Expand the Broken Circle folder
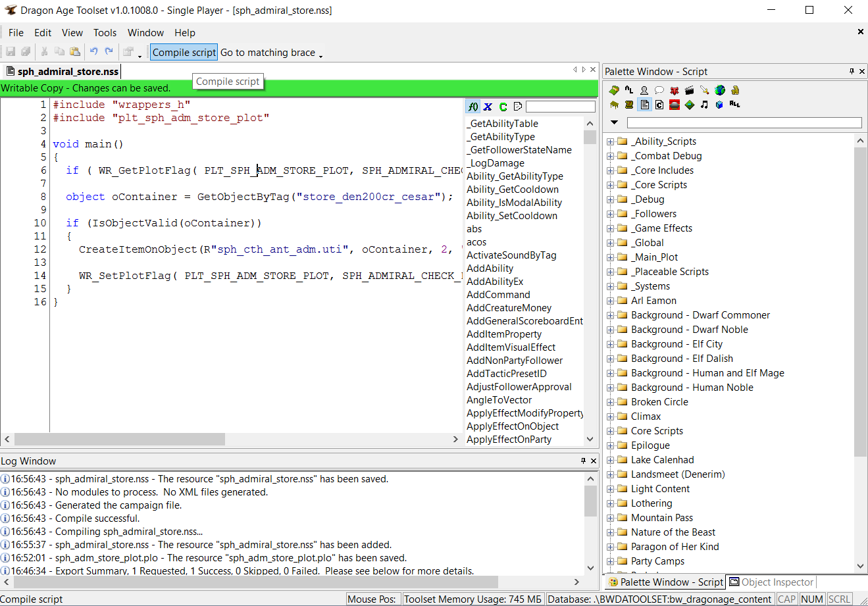868x606 pixels. [610, 402]
